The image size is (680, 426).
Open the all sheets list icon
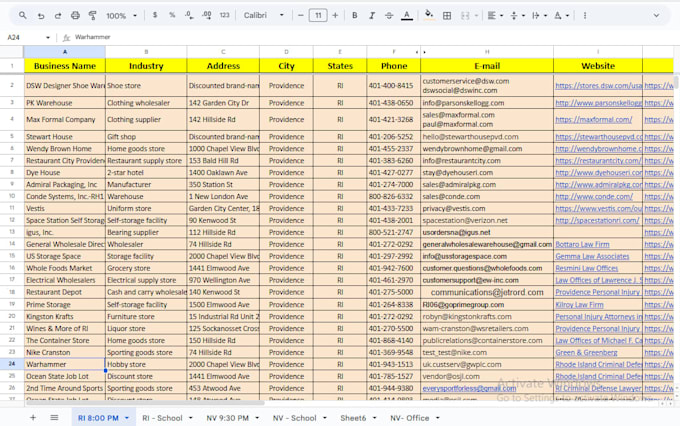(x=54, y=418)
